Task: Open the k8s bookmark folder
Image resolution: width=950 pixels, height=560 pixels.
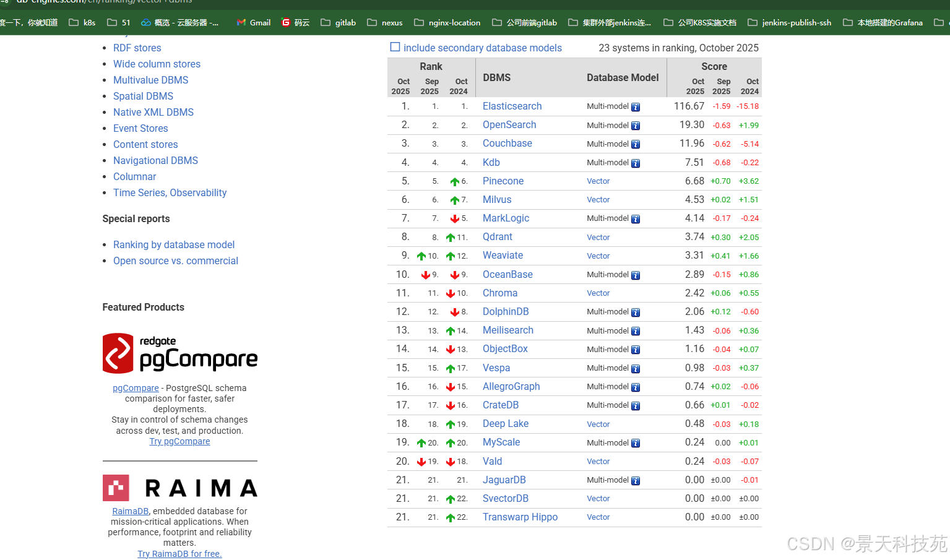Action: pos(82,22)
